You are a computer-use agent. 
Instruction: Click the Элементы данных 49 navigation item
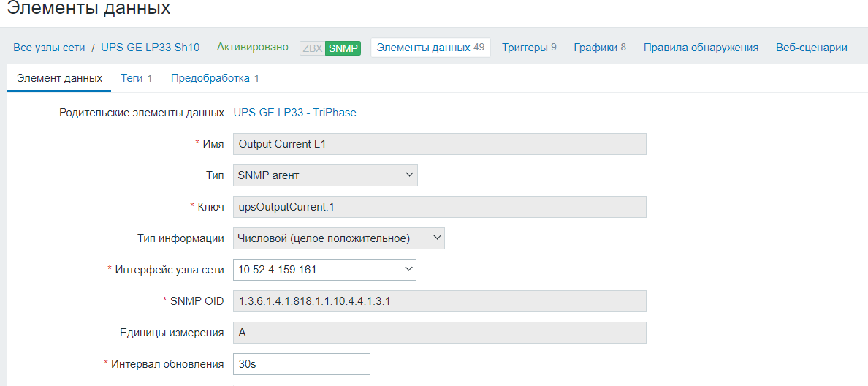tap(430, 48)
